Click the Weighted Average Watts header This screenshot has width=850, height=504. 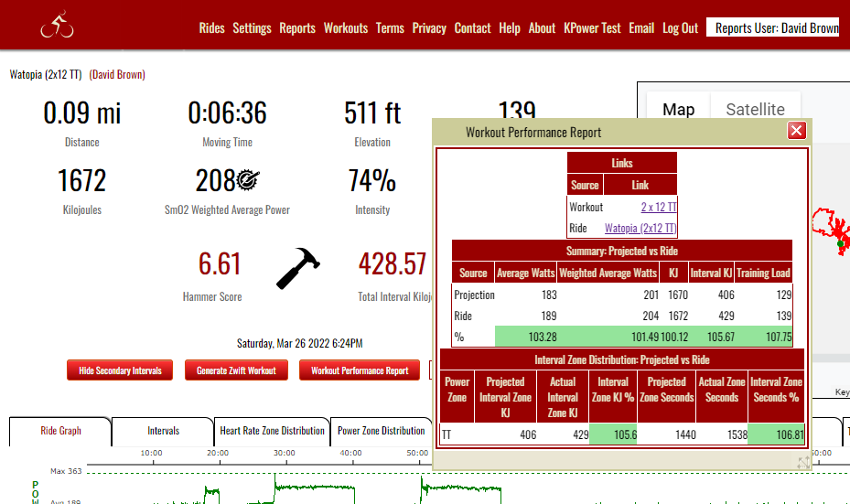pos(608,273)
